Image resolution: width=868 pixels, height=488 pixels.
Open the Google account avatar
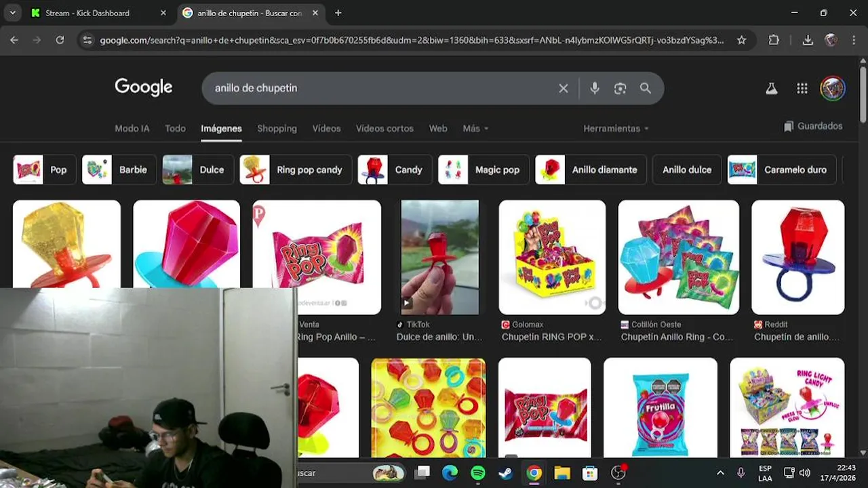(832, 88)
